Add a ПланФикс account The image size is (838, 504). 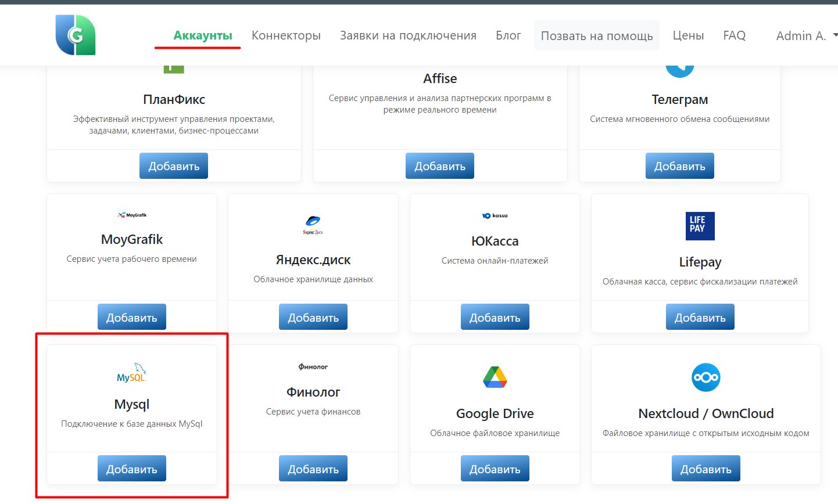pos(174,166)
